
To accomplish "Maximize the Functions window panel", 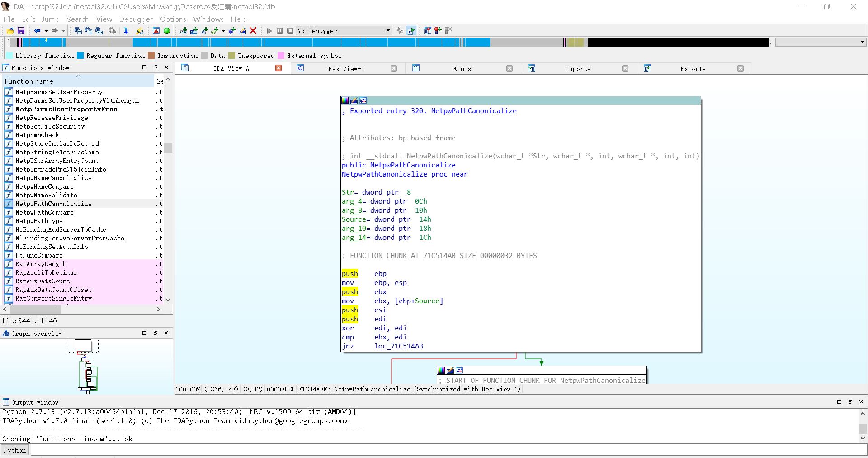I will (145, 67).
